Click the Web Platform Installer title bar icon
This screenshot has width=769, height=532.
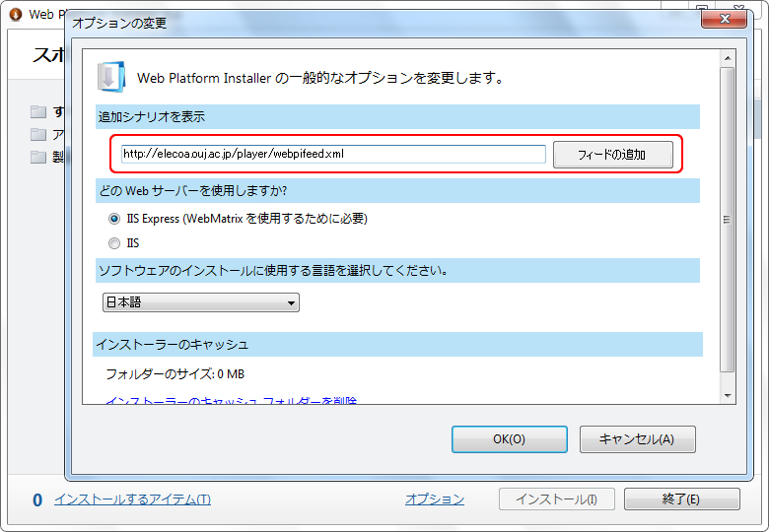(x=15, y=15)
